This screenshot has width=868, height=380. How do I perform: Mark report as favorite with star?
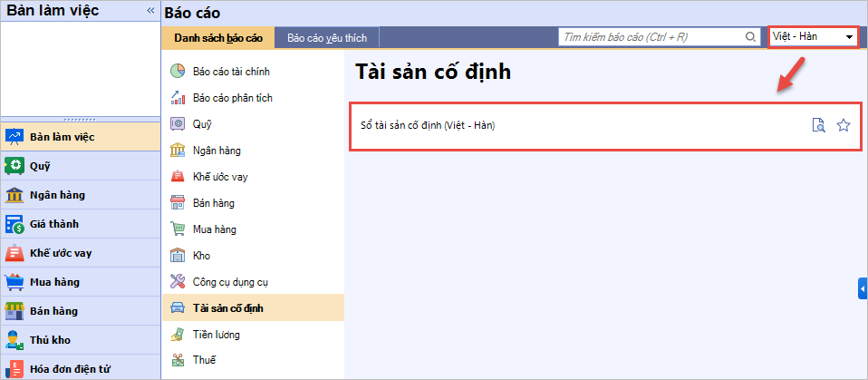[844, 125]
